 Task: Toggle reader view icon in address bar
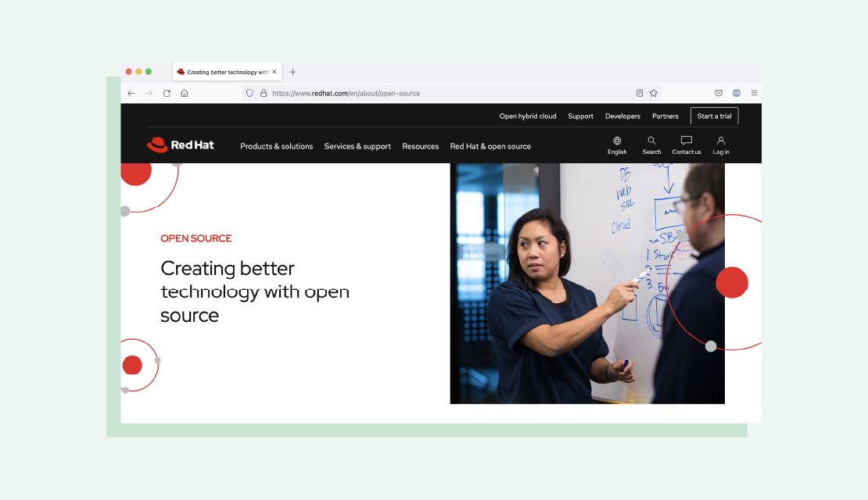(x=640, y=93)
